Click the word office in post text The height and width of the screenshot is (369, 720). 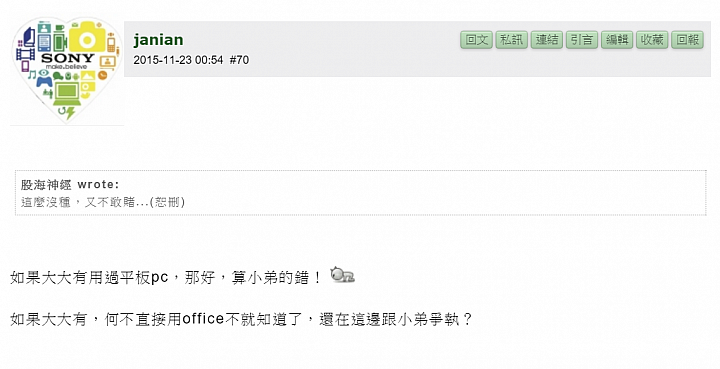click(x=203, y=319)
